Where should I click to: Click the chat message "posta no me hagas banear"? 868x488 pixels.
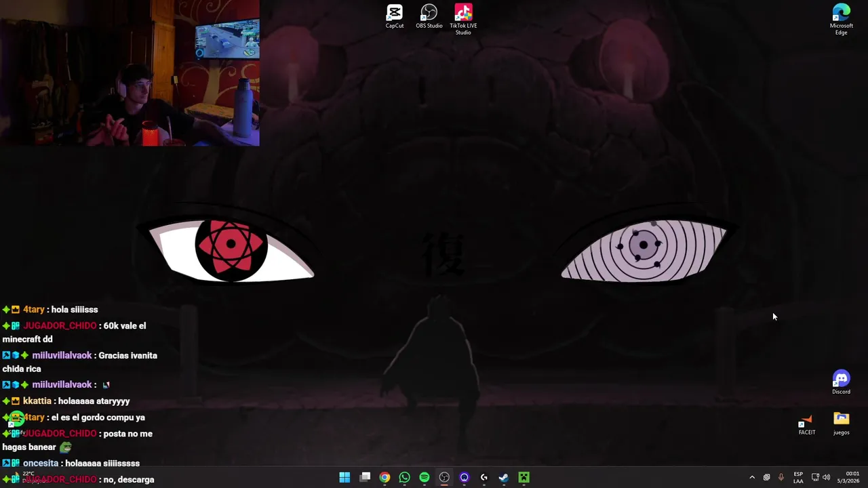[77, 441]
